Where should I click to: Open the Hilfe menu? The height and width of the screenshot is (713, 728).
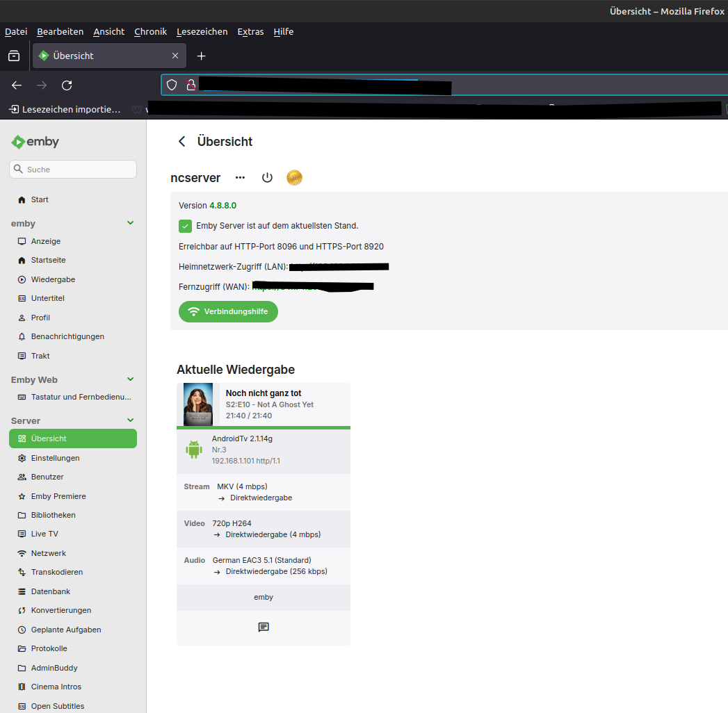pos(283,31)
